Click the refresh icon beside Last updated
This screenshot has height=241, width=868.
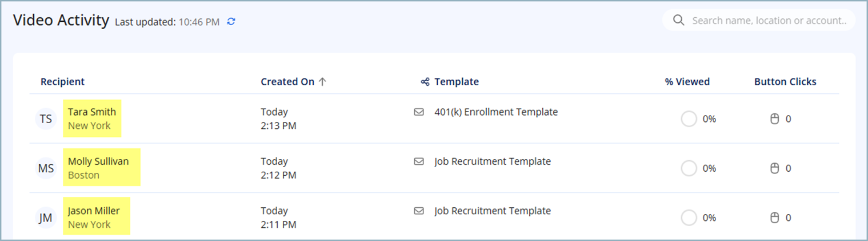pos(231,22)
